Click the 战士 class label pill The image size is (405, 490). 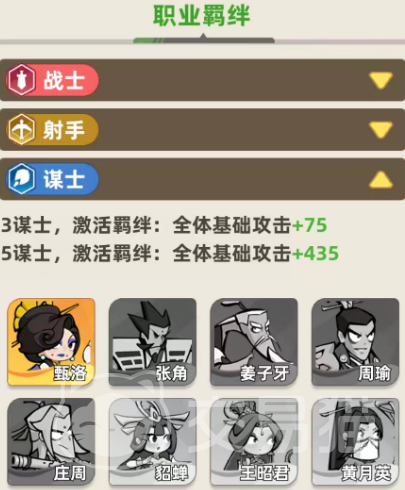tap(53, 80)
